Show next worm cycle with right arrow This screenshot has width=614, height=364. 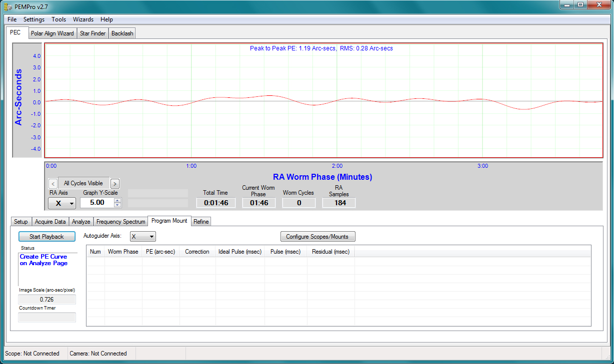tap(114, 184)
